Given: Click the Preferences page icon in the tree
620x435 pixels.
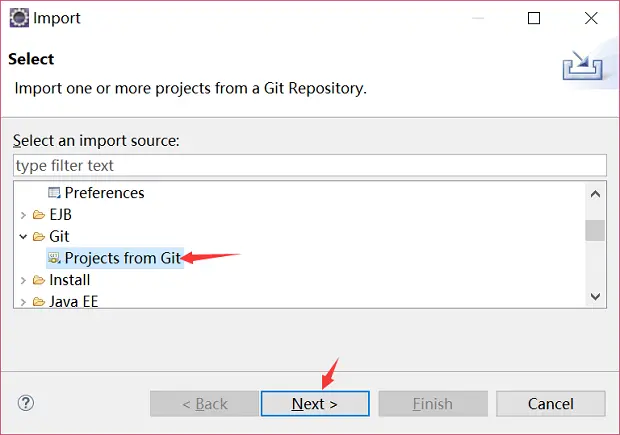Looking at the screenshot, I should 54,193.
